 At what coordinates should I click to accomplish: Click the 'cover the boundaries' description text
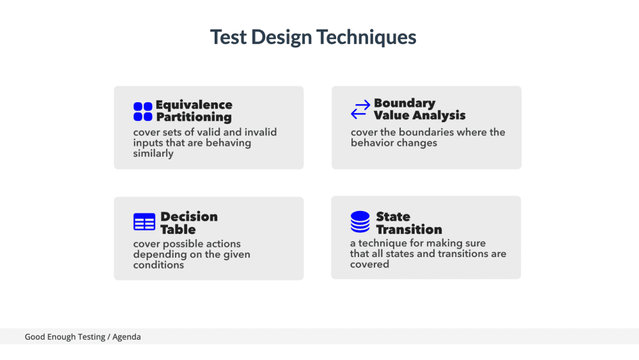[x=428, y=137]
